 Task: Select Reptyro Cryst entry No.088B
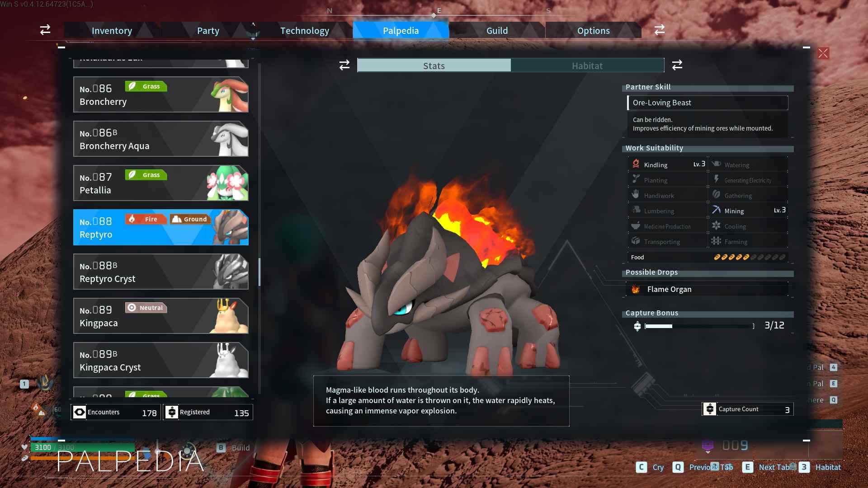pyautogui.click(x=161, y=272)
